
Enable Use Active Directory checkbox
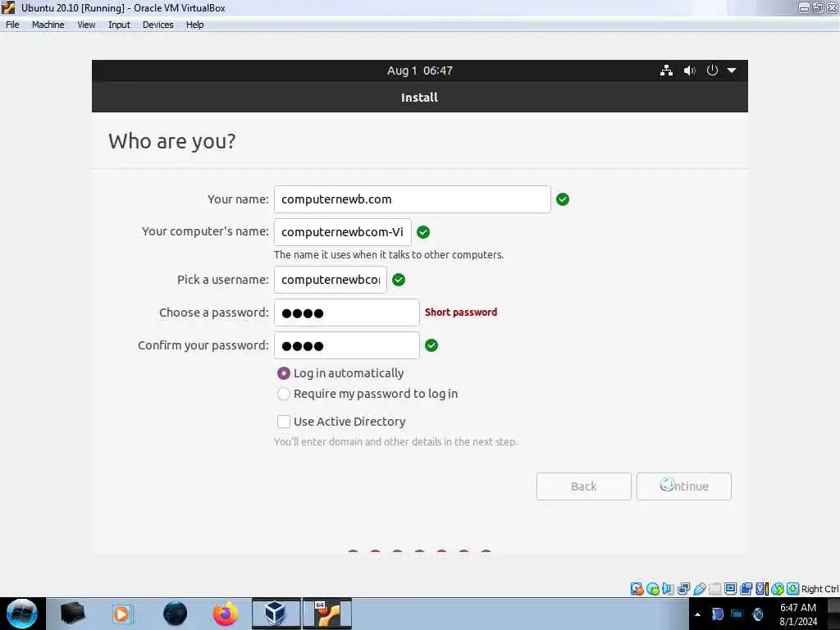pos(283,422)
